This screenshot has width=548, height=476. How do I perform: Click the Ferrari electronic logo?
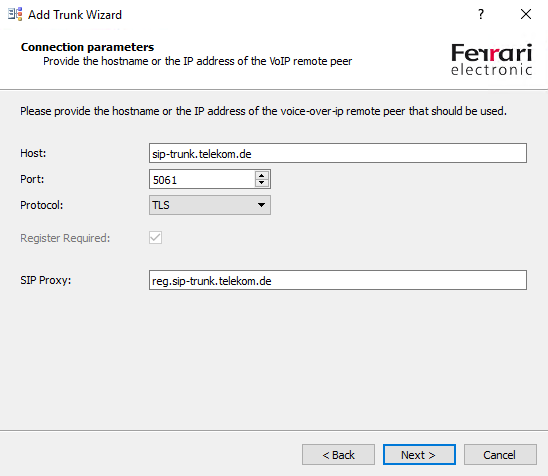(x=491, y=59)
